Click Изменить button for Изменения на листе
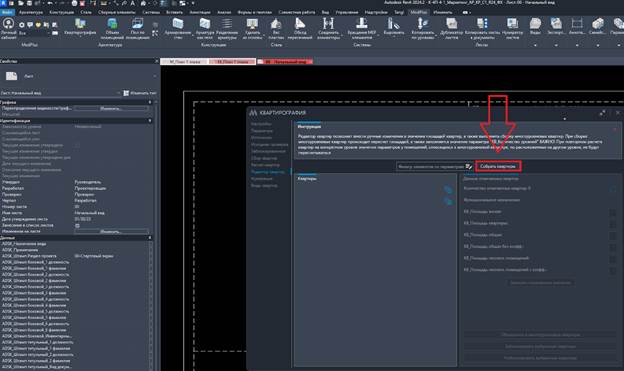The height and width of the screenshot is (371, 624). [x=111, y=232]
